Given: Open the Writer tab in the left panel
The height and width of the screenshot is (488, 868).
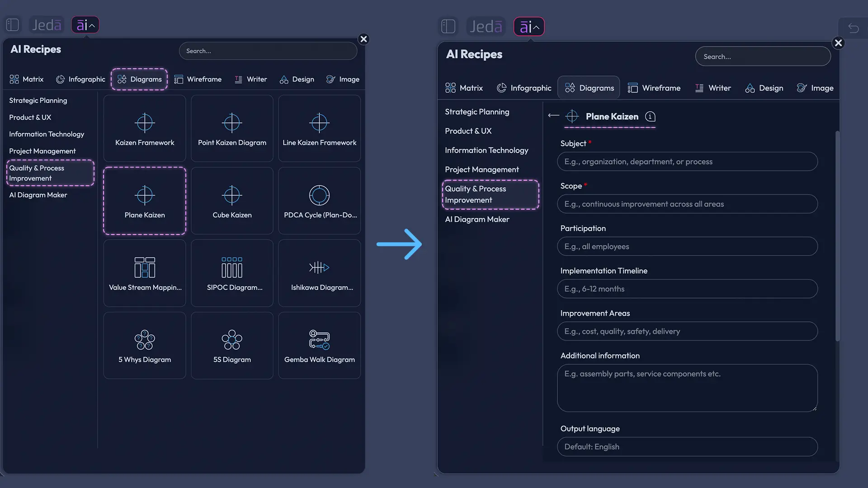Looking at the screenshot, I should point(251,79).
